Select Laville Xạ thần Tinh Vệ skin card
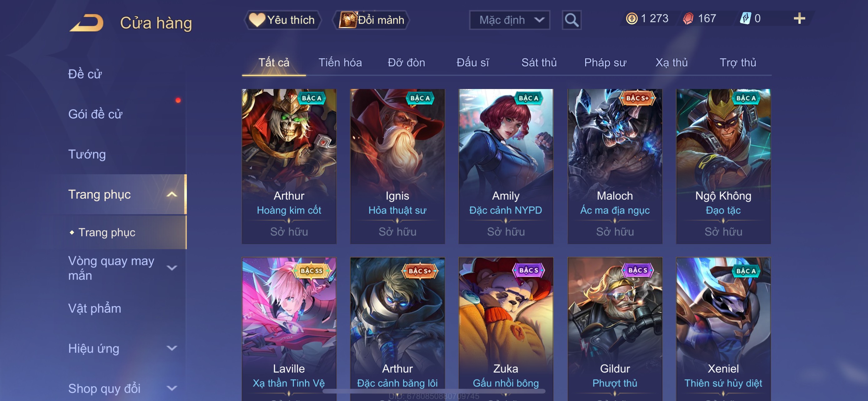 (x=289, y=329)
